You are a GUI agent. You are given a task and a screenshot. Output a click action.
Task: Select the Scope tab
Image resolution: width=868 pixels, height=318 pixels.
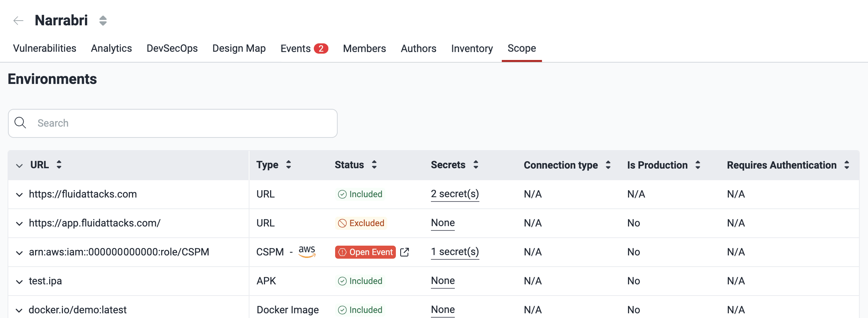click(522, 48)
